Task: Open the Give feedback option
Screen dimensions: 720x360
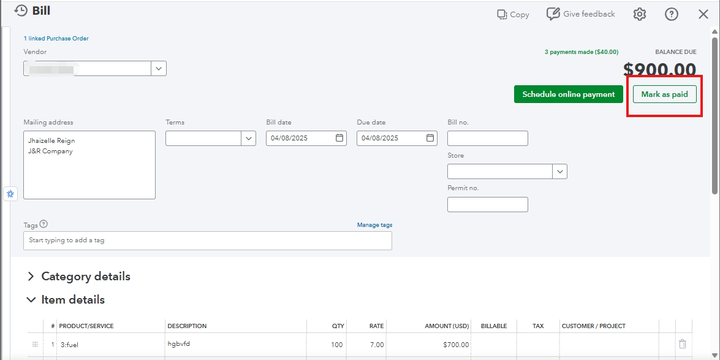Action: (580, 14)
